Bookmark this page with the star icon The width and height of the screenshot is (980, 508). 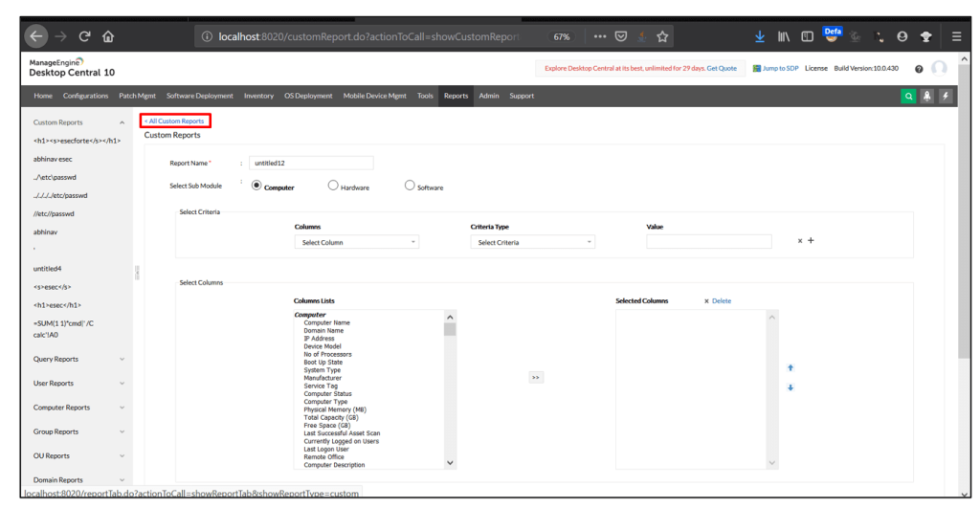662,36
